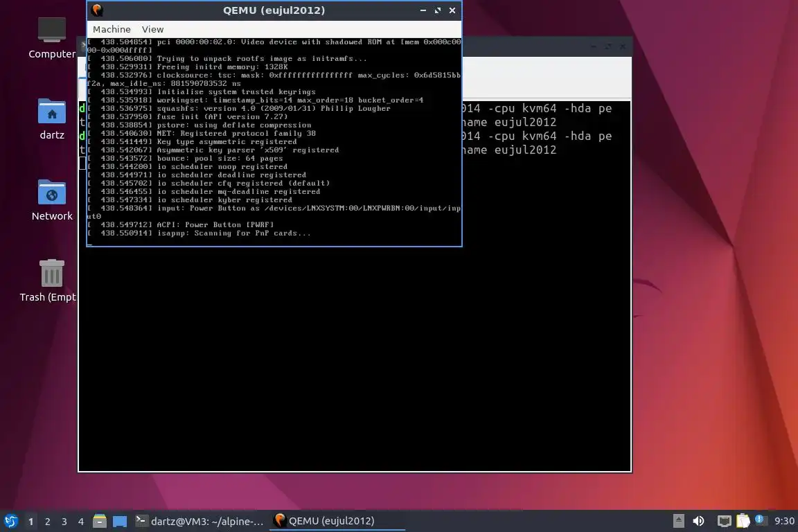Open the Machine menu in QEMU
This screenshot has height=532, width=798.
112,30
